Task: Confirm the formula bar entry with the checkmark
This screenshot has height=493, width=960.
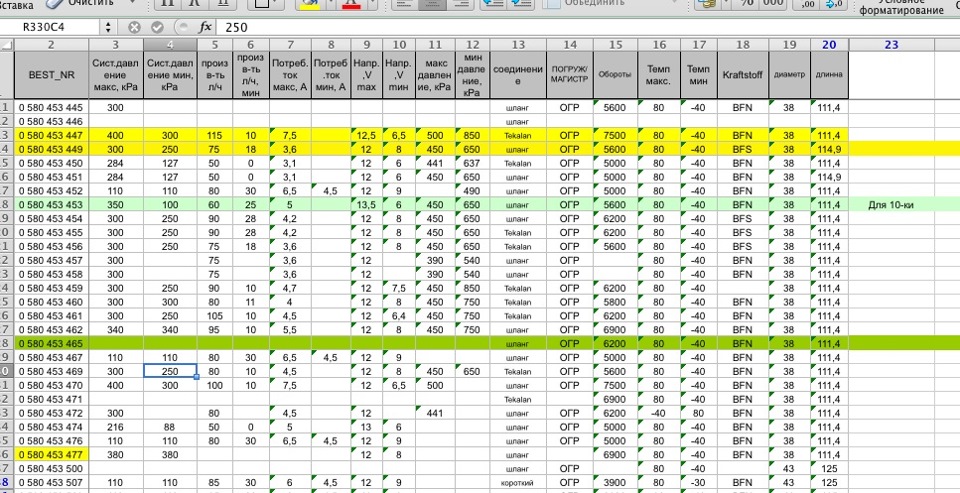Action: click(157, 28)
